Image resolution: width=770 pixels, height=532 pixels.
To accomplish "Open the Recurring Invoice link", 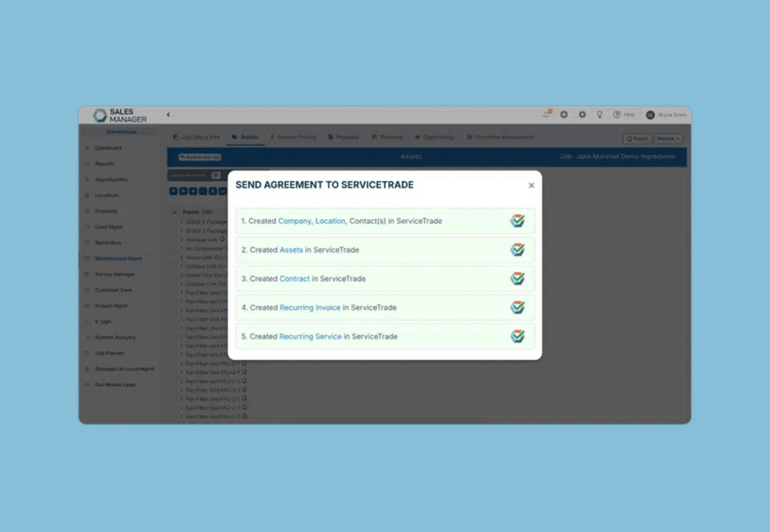I will click(x=310, y=307).
